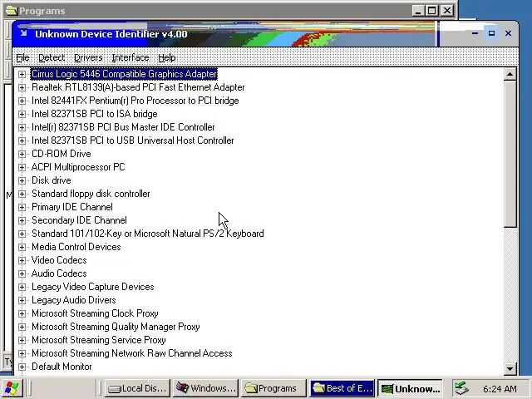This screenshot has width=532, height=399.
Task: Click the Safely Remove Hardware tray icon
Action: pyautogui.click(x=462, y=388)
